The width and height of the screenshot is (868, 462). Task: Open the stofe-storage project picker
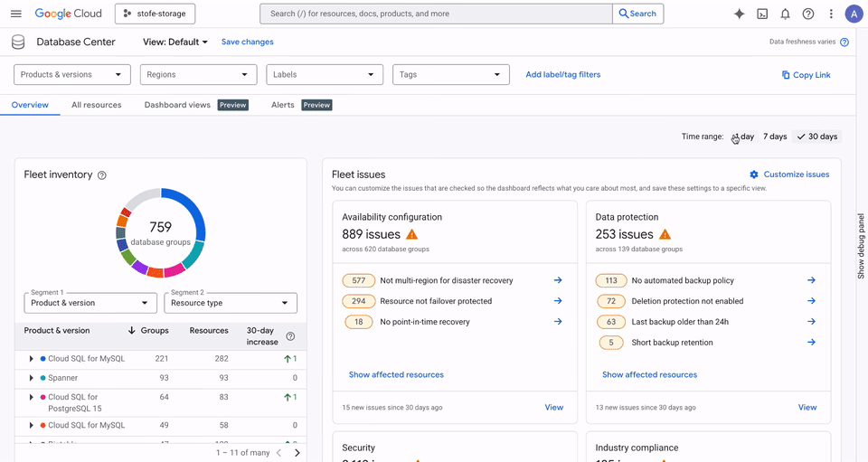tap(155, 14)
